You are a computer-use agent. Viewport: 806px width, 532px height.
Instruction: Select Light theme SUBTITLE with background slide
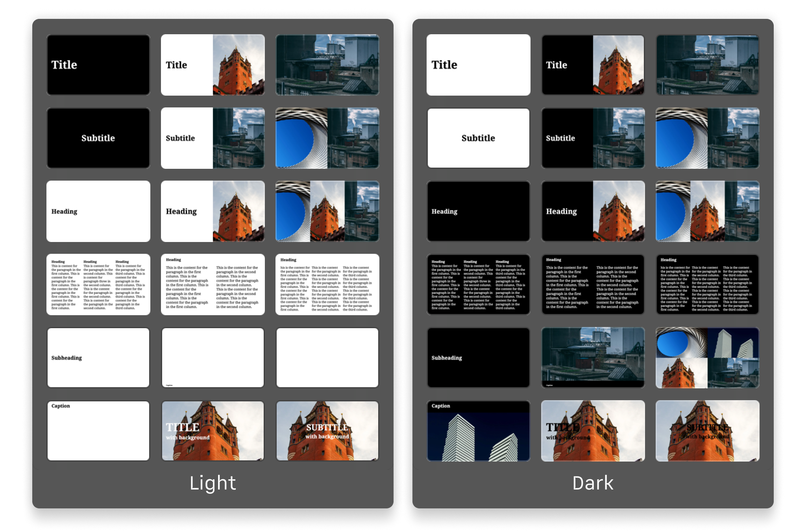(x=327, y=431)
